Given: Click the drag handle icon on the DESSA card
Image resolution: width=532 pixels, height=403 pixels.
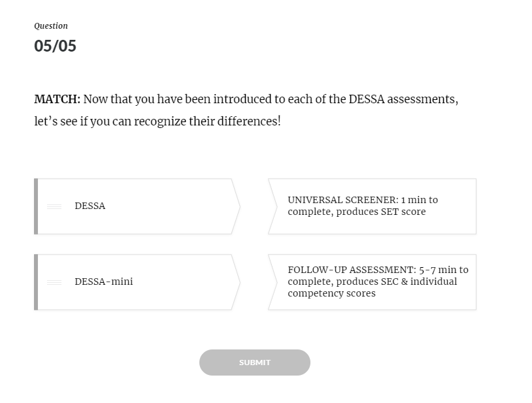Looking at the screenshot, I should [x=54, y=206].
